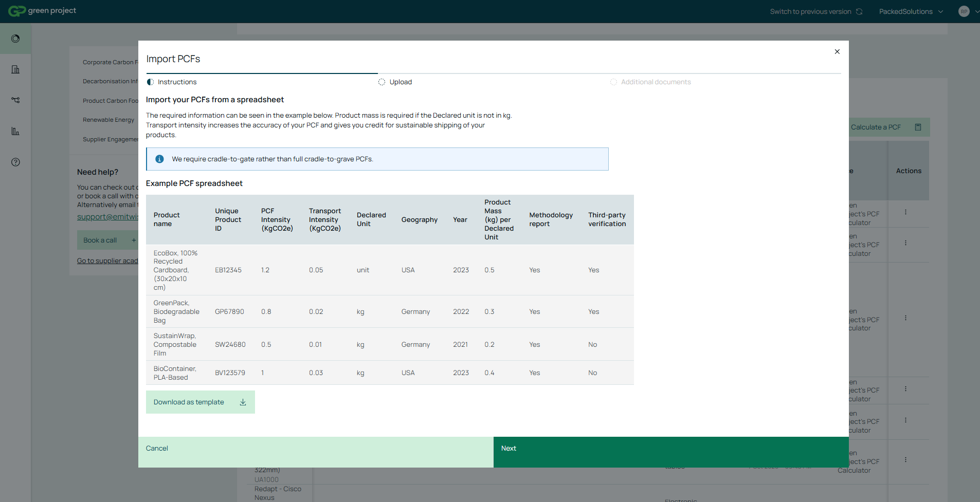Click the refresh icon beside Switch to previous version
The width and height of the screenshot is (980, 502).
[859, 11]
